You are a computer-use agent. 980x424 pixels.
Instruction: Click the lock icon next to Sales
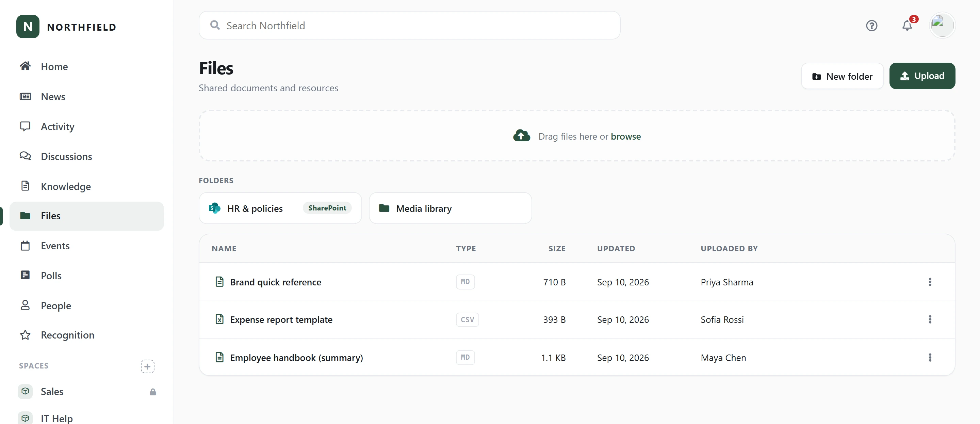[x=152, y=392]
